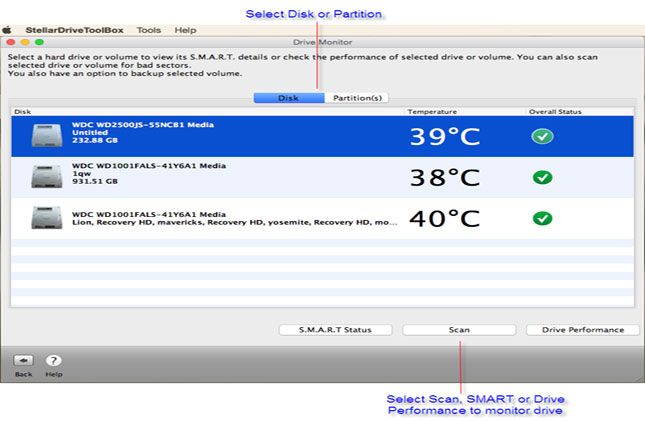Click the 232.88 GB size text
Image resolution: width=645 pixels, height=421 pixels.
click(x=95, y=140)
